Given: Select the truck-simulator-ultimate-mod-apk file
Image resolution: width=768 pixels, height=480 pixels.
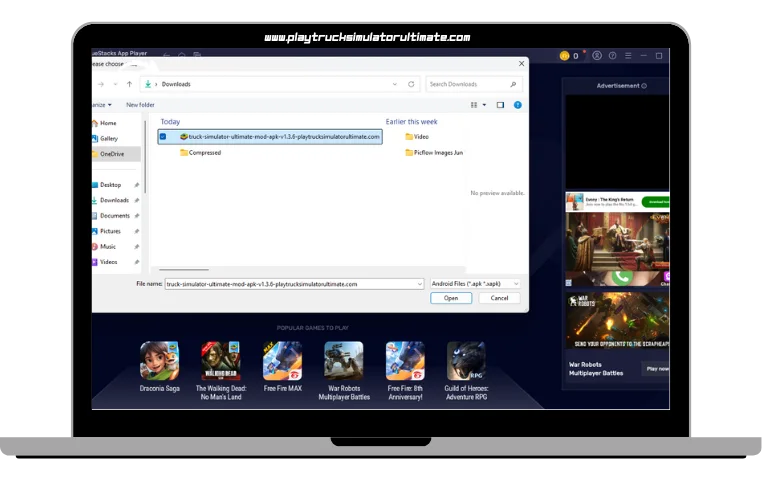Looking at the screenshot, I should pyautogui.click(x=270, y=137).
